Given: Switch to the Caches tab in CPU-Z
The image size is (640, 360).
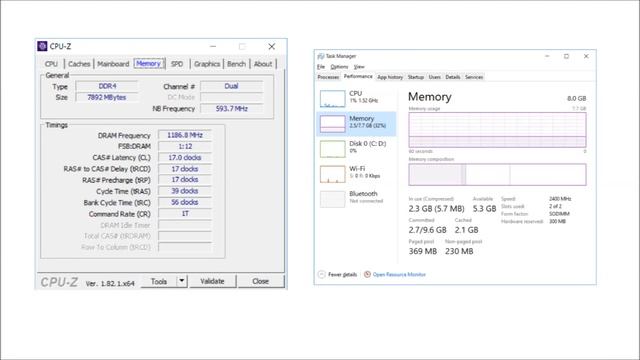Looking at the screenshot, I should pyautogui.click(x=79, y=64).
